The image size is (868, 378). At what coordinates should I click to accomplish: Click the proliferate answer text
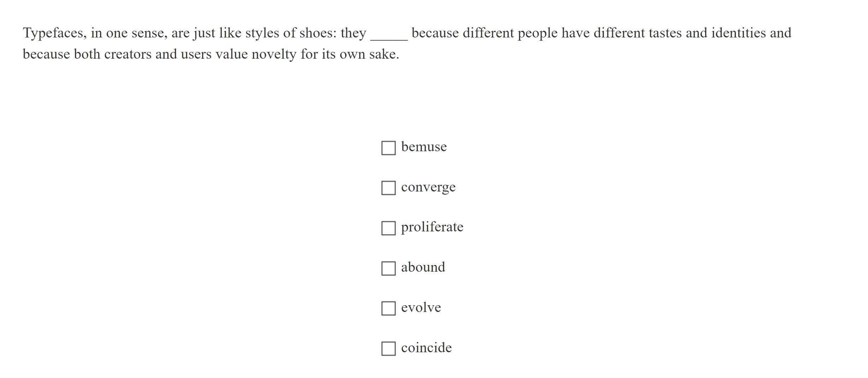point(432,227)
